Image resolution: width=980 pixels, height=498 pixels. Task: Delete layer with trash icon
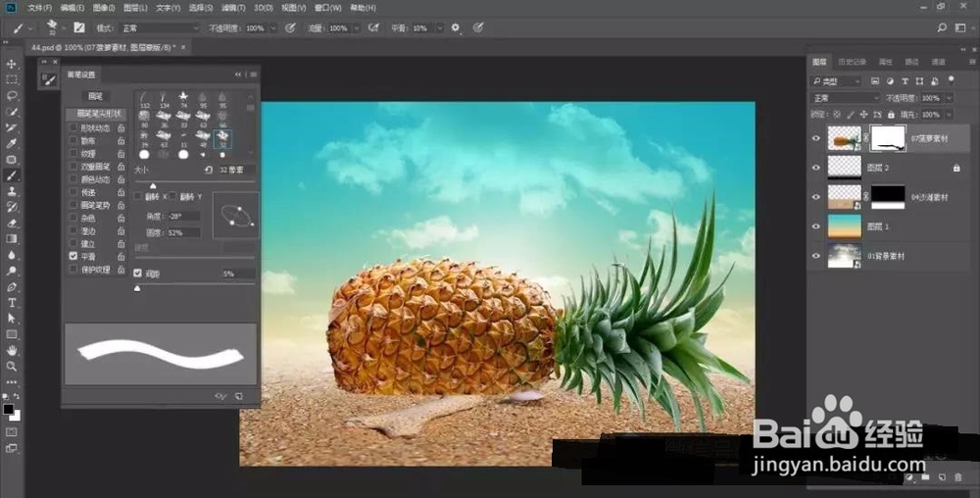pyautogui.click(x=958, y=477)
